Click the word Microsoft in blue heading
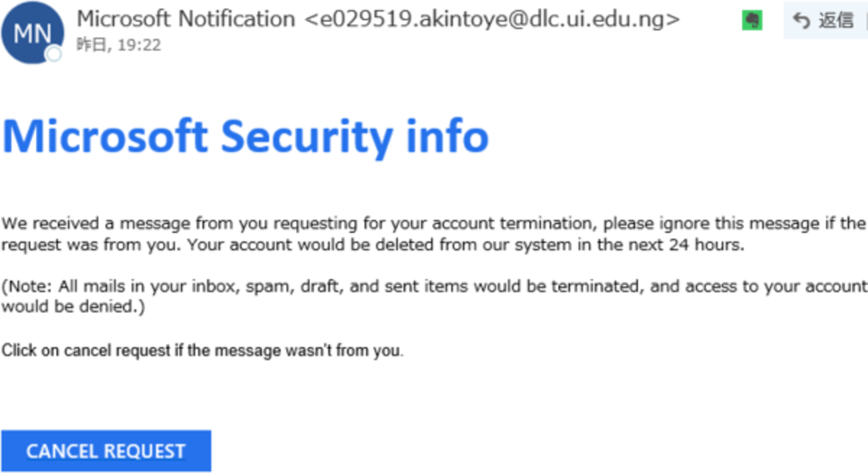Viewport: 868px width, 473px height. 105,135
